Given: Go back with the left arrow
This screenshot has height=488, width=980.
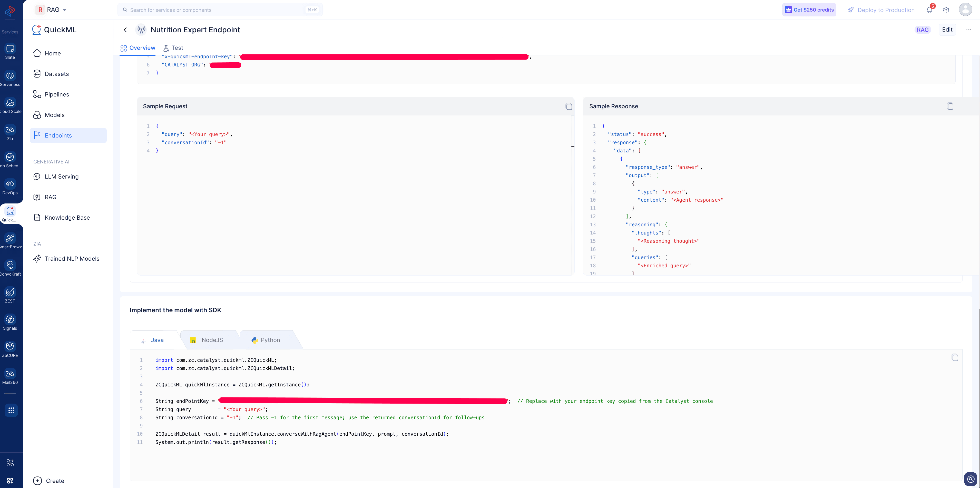Looking at the screenshot, I should 125,30.
